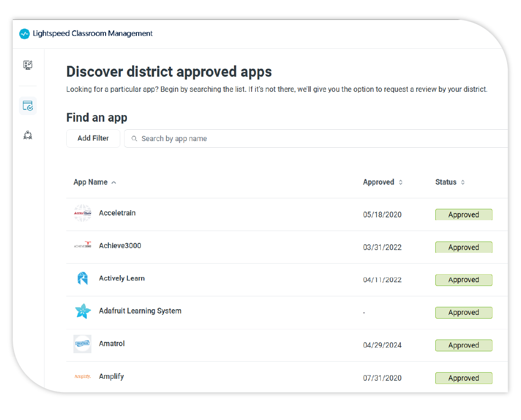This screenshot has height=420, width=521.
Task: Sort by Approved date column arrows
Action: pyautogui.click(x=401, y=182)
